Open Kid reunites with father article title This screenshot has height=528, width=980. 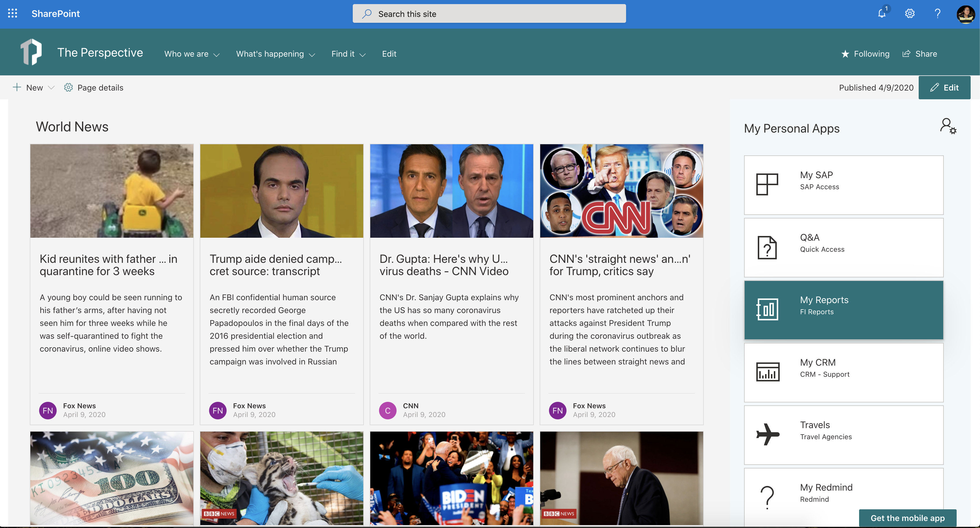(109, 265)
